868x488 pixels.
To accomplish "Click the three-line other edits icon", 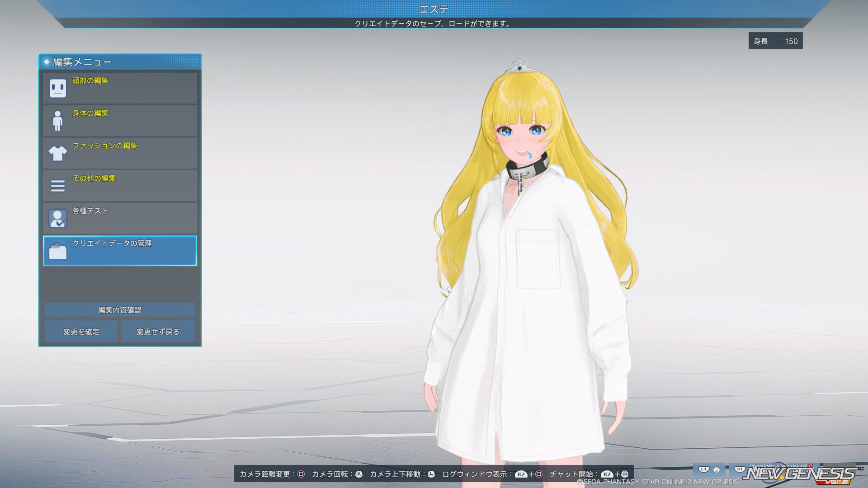I will coord(57,186).
